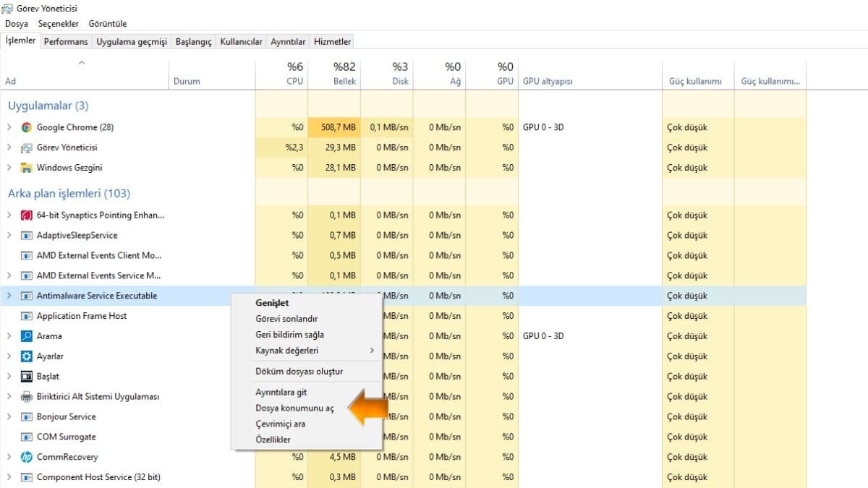Choose Dosya konumunu aç from context menu
The height and width of the screenshot is (488, 868).
coord(294,408)
